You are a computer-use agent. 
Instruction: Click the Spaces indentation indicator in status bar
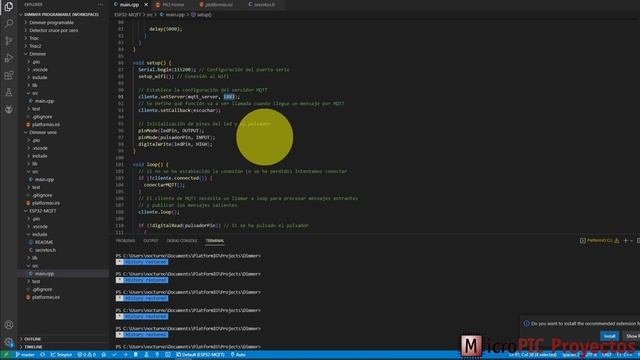(x=570, y=355)
